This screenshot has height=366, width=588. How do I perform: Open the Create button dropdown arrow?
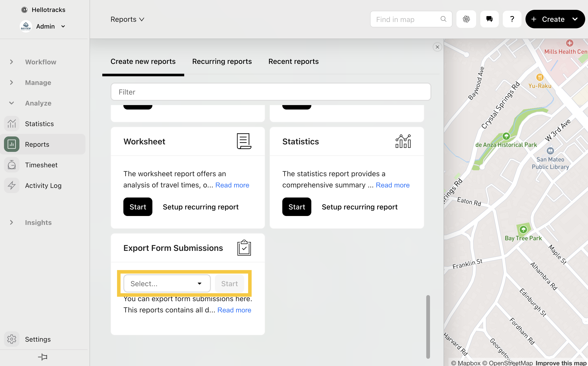[x=575, y=19]
